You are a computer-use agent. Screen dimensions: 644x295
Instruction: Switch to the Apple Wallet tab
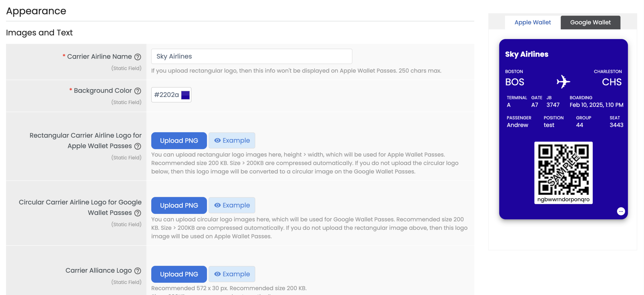pyautogui.click(x=532, y=22)
